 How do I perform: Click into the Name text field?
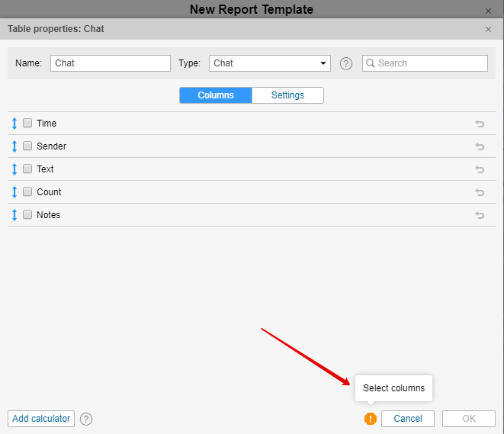click(x=111, y=63)
